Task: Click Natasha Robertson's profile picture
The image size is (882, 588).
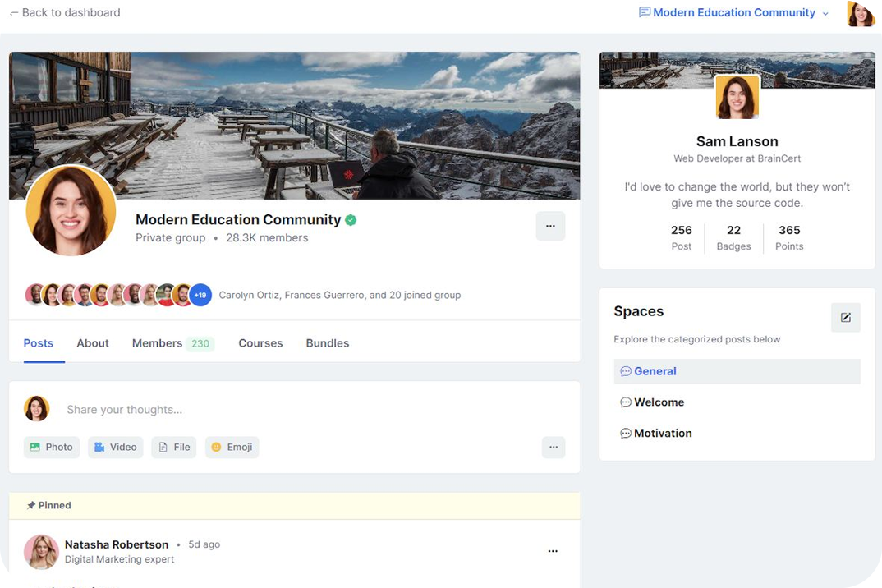Action: [41, 551]
